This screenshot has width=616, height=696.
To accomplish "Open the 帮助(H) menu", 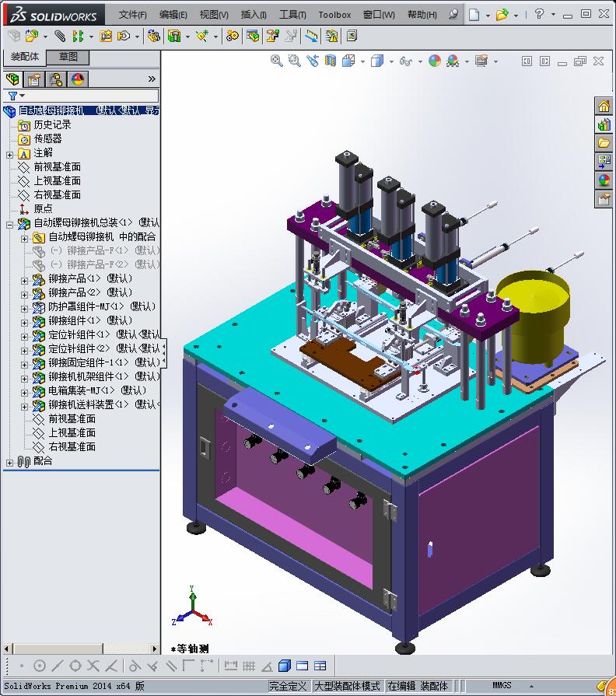I will click(422, 15).
